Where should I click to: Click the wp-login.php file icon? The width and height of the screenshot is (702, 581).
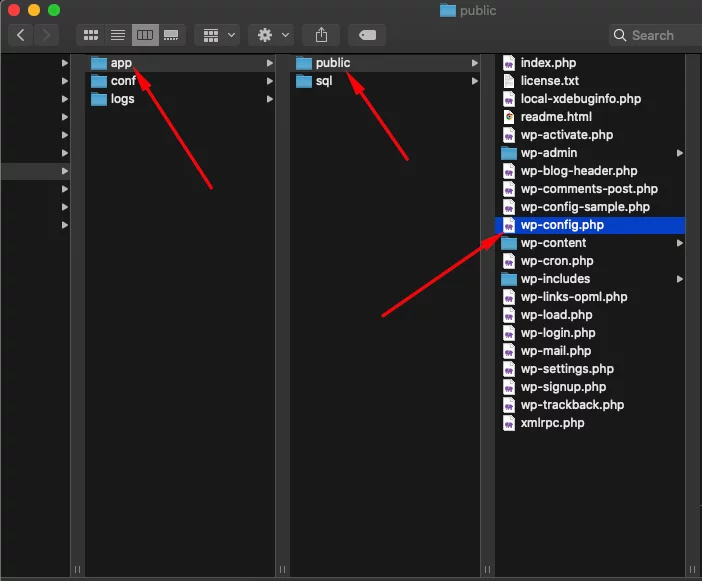click(x=509, y=333)
